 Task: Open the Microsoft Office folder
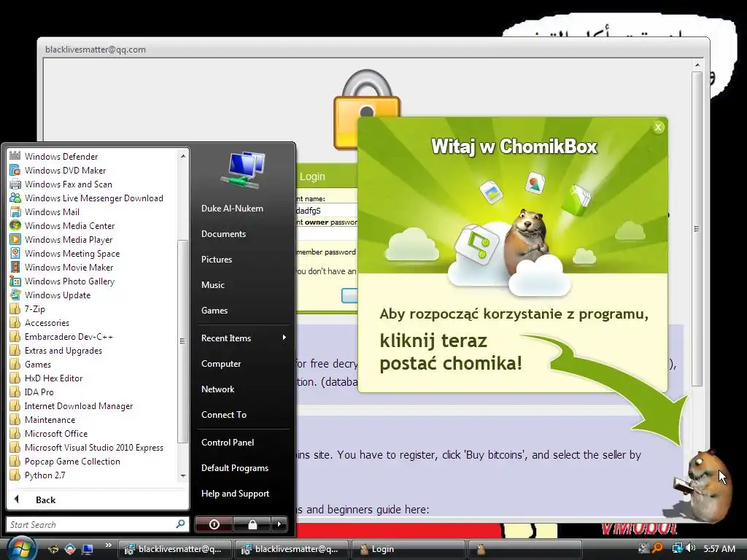tap(55, 433)
